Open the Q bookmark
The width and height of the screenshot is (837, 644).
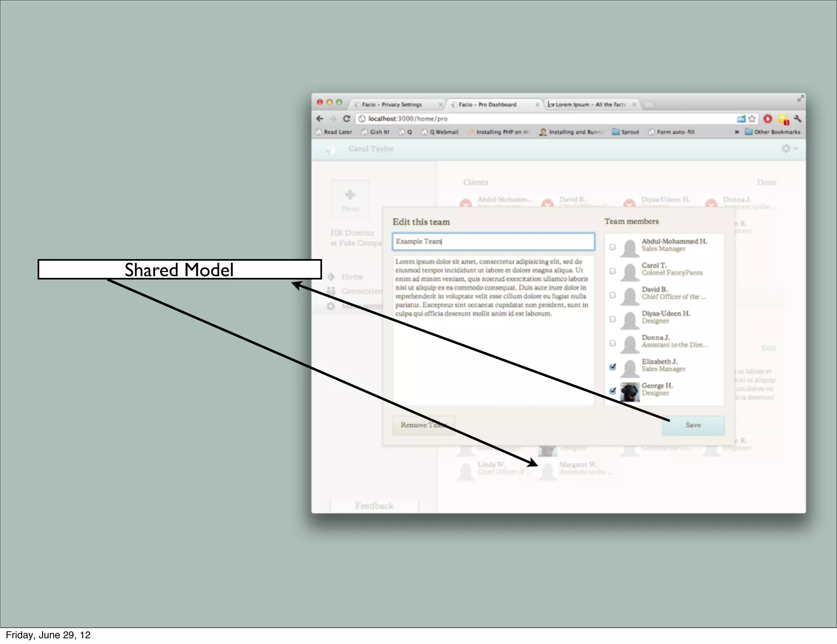point(405,132)
